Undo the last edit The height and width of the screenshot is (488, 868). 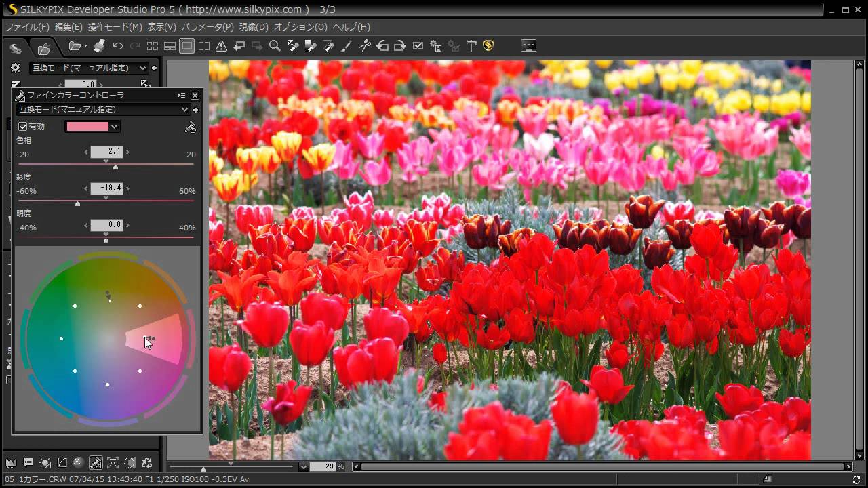[x=117, y=46]
